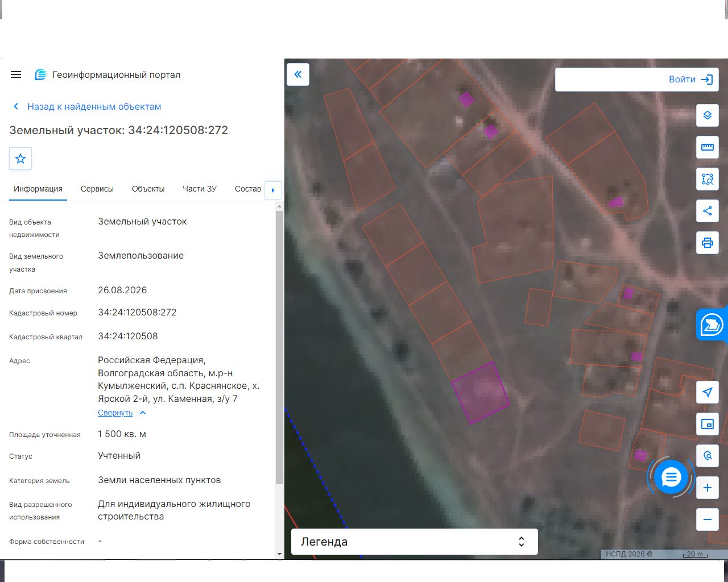Click the scrollbar down arrow

click(279, 554)
